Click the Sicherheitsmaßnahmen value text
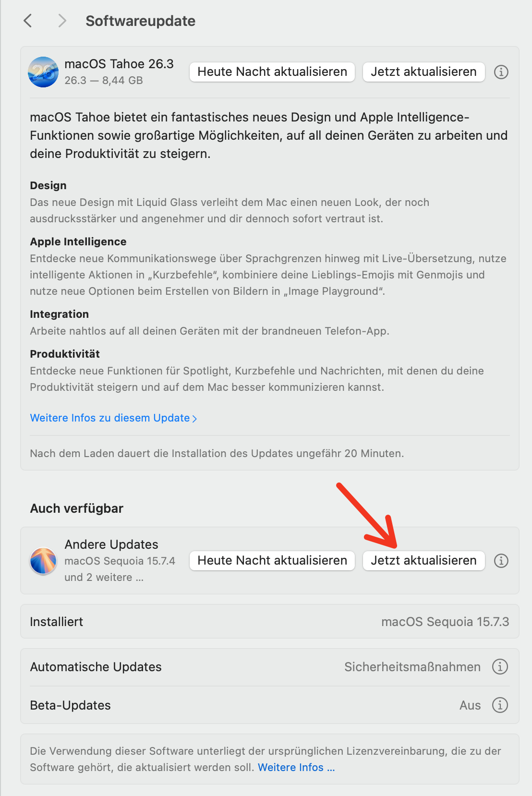The width and height of the screenshot is (532, 796). point(412,667)
